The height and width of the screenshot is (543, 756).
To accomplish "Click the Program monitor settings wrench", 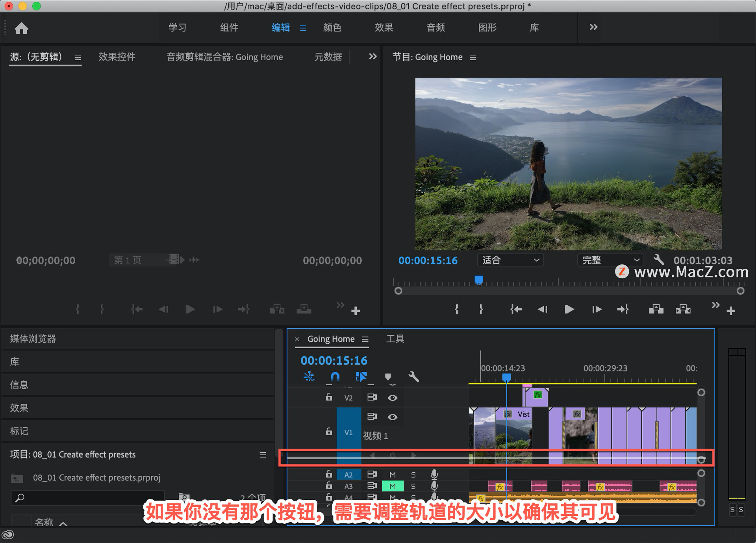I will click(x=659, y=260).
